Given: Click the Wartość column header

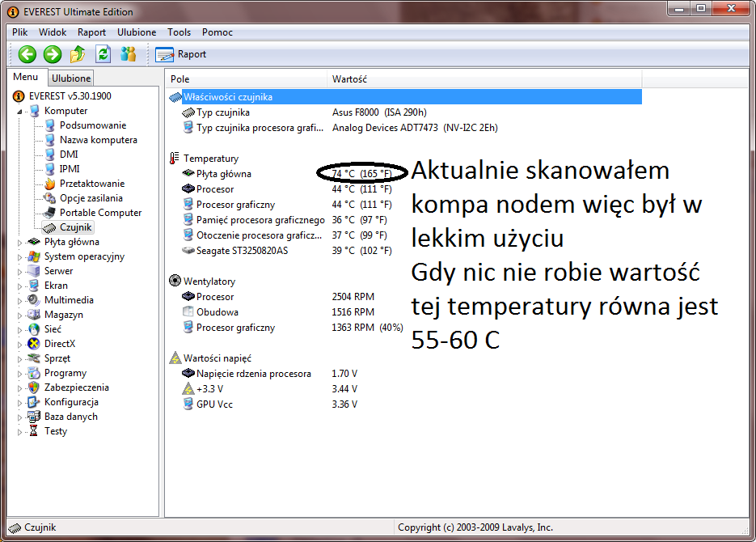Looking at the screenshot, I should [x=484, y=79].
